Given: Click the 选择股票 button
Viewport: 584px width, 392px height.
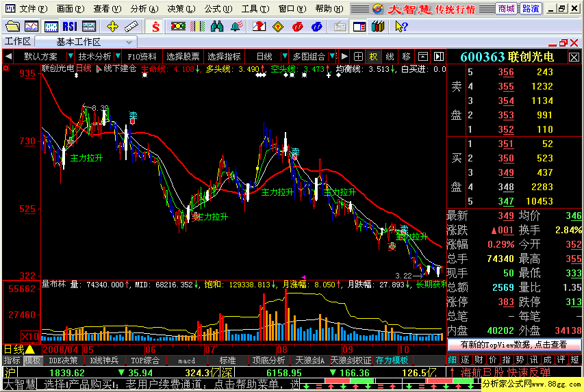Looking at the screenshot, I should coord(183,57).
